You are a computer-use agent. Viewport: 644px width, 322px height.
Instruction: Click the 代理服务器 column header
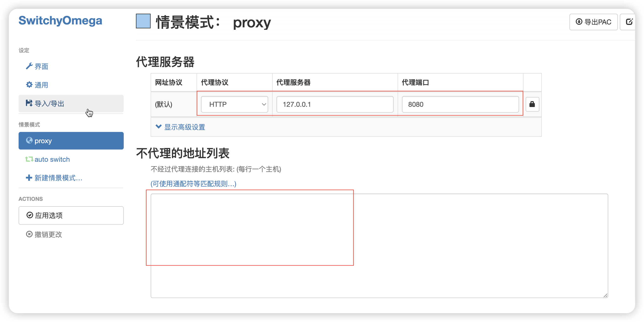[x=293, y=82]
